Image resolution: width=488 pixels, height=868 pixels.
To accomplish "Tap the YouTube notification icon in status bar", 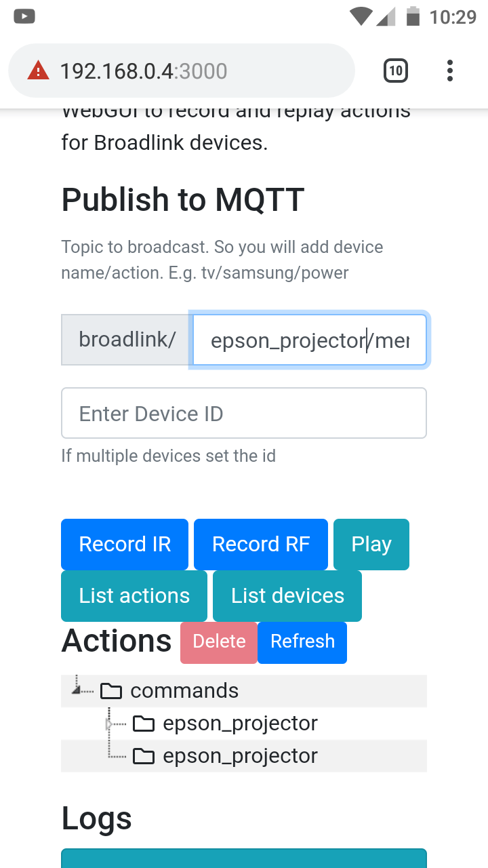I will coord(24,16).
